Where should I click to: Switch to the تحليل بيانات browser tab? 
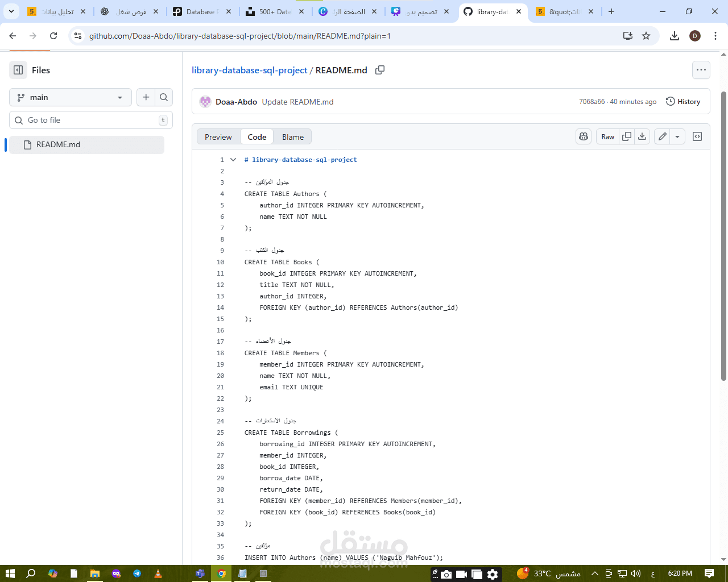click(x=57, y=11)
